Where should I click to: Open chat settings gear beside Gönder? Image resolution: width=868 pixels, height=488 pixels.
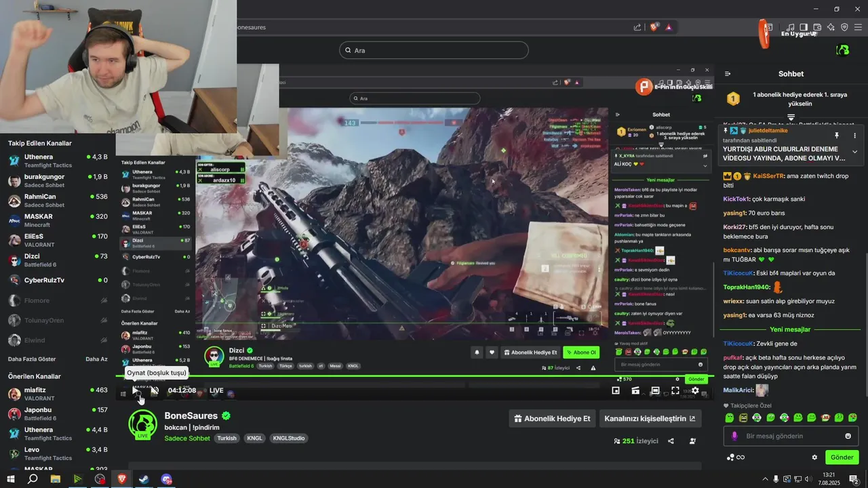coord(814,457)
